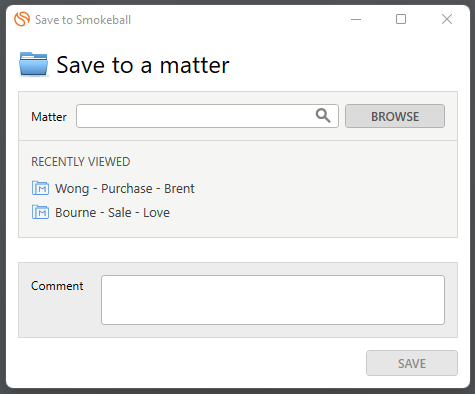Close the Save to Smokeball dialog

tap(447, 19)
